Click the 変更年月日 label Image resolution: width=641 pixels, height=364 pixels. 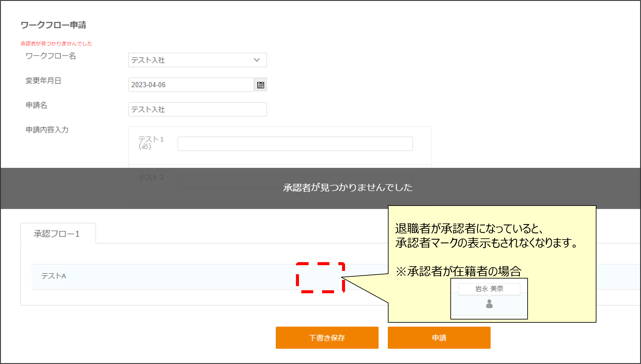43,80
